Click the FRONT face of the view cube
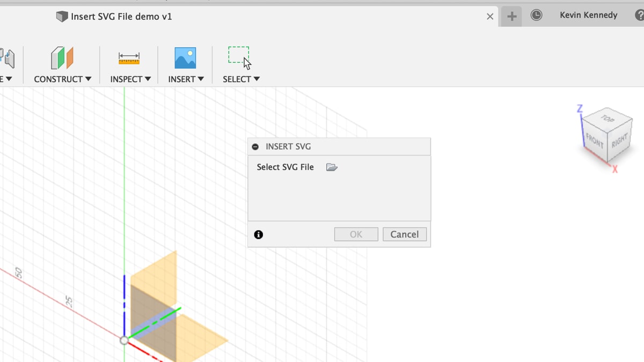The image size is (644, 362). coord(595,141)
